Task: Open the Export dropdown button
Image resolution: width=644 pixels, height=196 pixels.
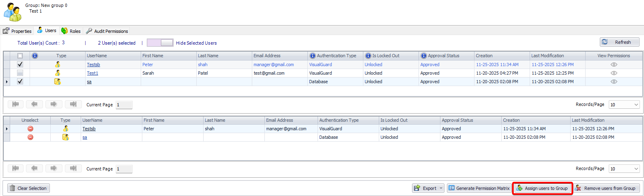Action: [428, 188]
